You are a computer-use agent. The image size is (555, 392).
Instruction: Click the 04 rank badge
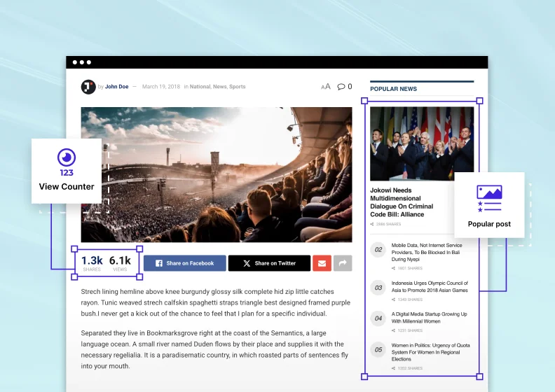coord(378,318)
